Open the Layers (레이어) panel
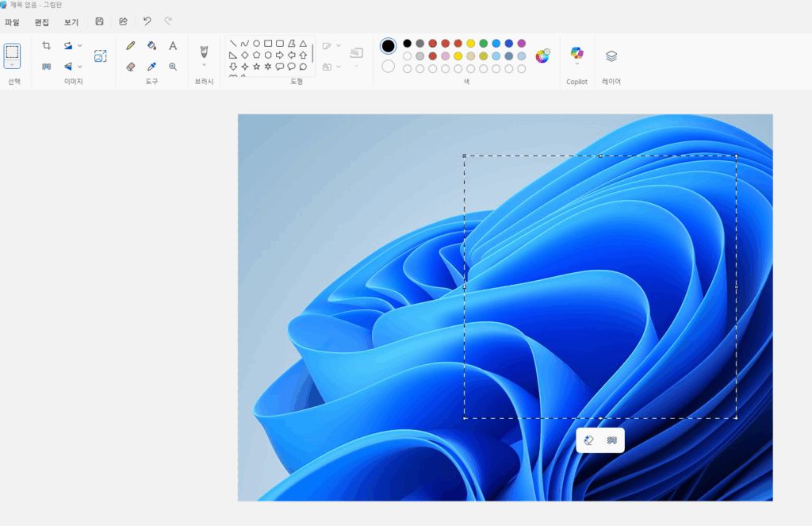 click(x=611, y=56)
